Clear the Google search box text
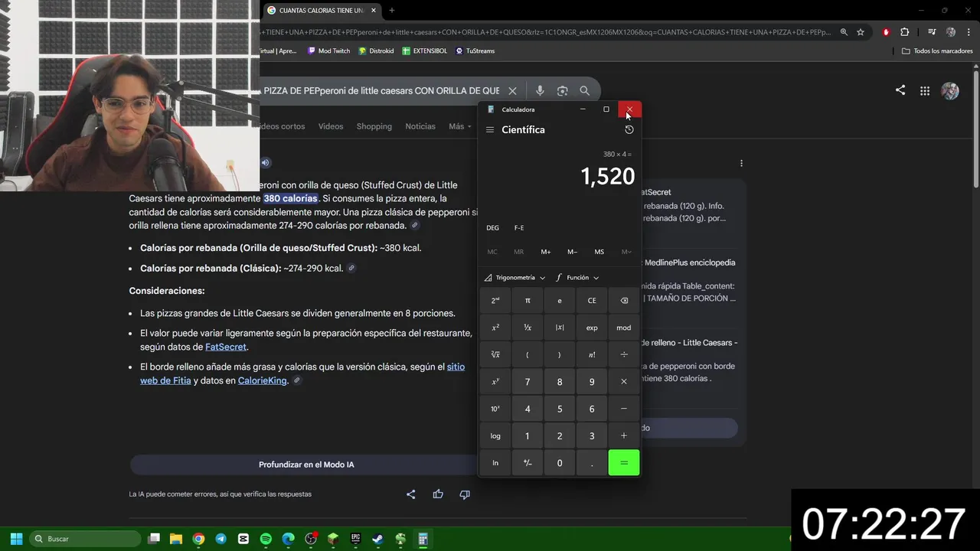This screenshot has height=551, width=980. coord(513,91)
